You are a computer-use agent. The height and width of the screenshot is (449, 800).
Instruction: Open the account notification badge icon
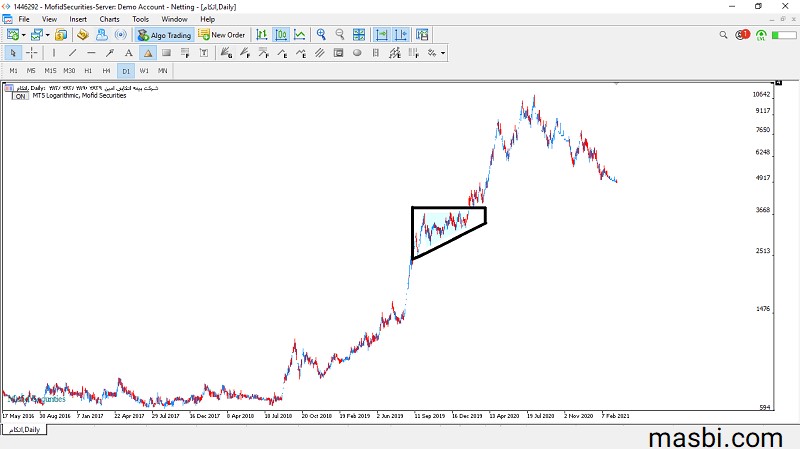coord(742,35)
